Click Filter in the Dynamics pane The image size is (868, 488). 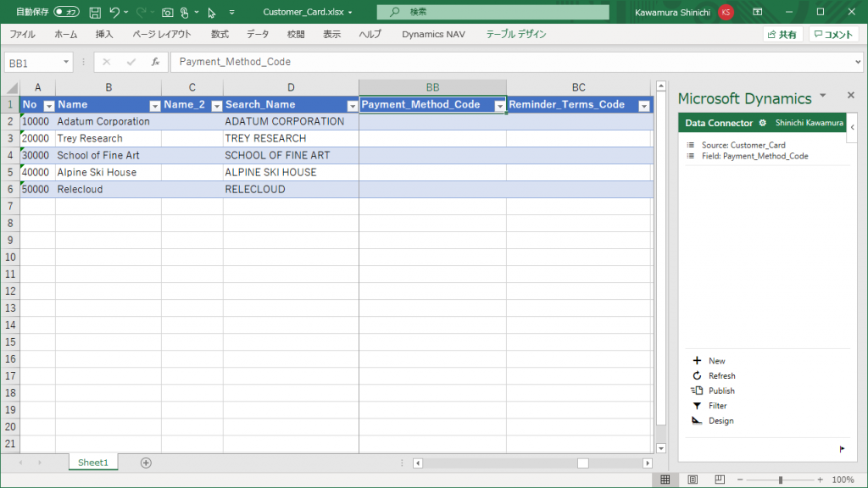(709, 406)
